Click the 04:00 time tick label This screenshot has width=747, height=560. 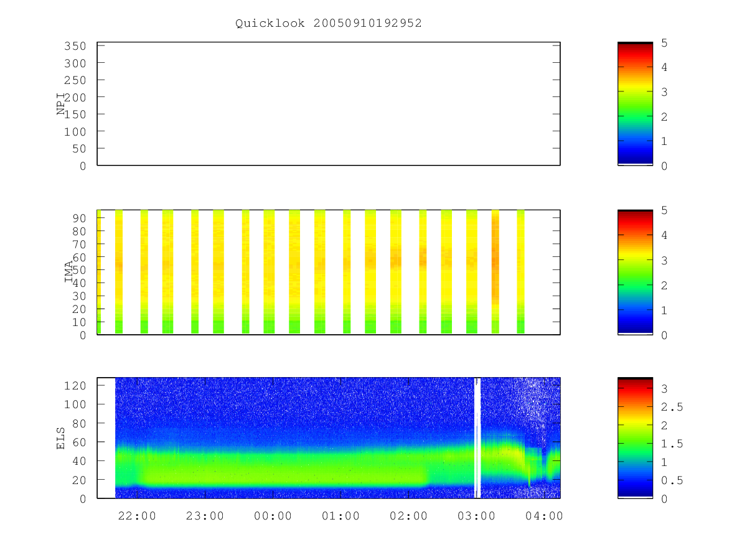(545, 516)
